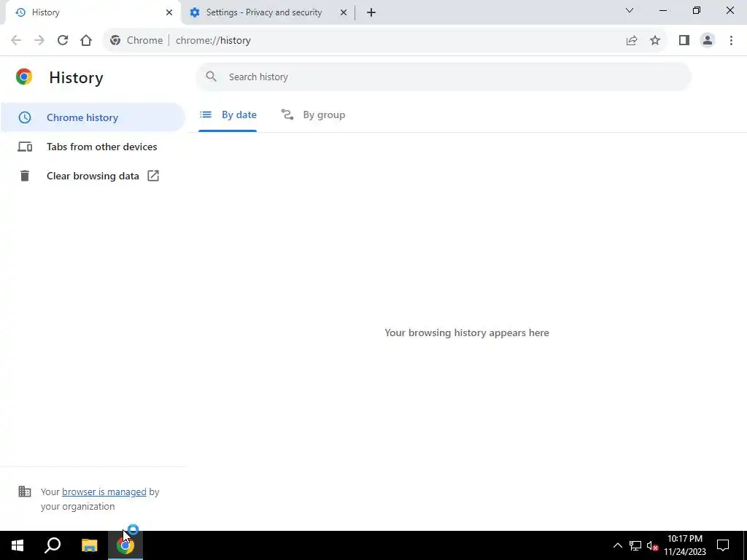Viewport: 747px width, 560px height.
Task: Open Chrome's three-dot menu
Action: (731, 41)
